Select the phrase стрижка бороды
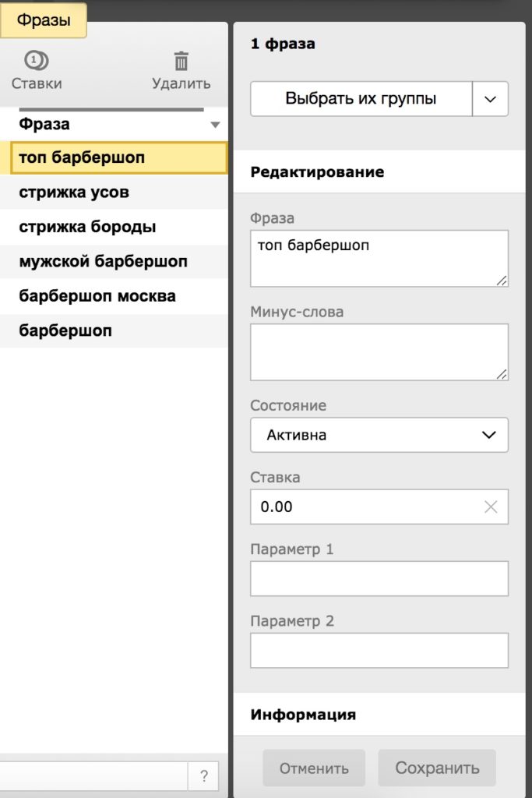532x798 pixels. pyautogui.click(x=86, y=226)
